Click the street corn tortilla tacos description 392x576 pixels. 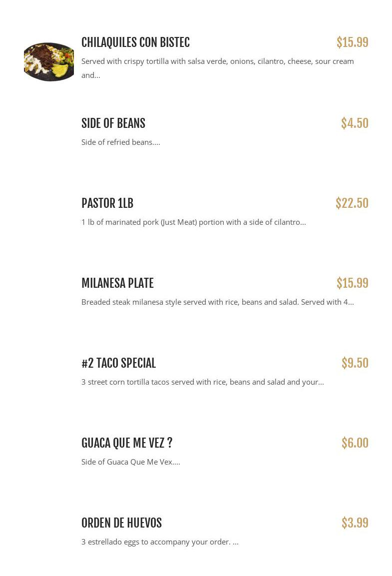point(202,382)
